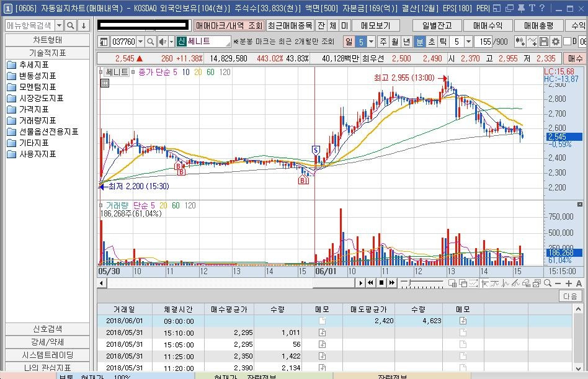Click the candle chart add icon in toolbar

pyautogui.click(x=520, y=42)
